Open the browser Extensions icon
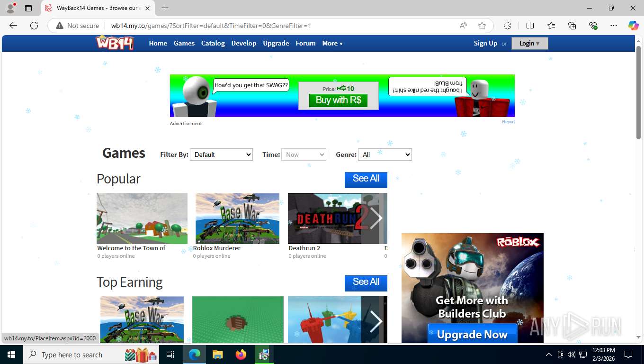 point(507,26)
